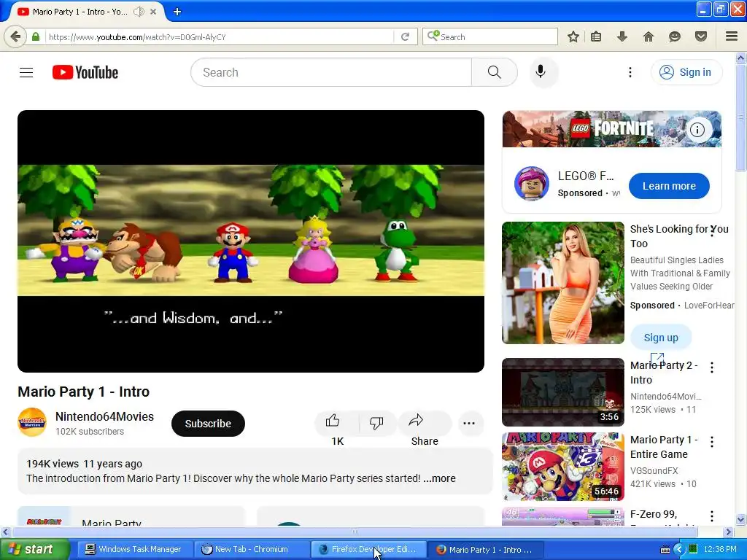This screenshot has width=747, height=560.
Task: Click horizontal scrollbar right arrow
Action: pos(728,532)
